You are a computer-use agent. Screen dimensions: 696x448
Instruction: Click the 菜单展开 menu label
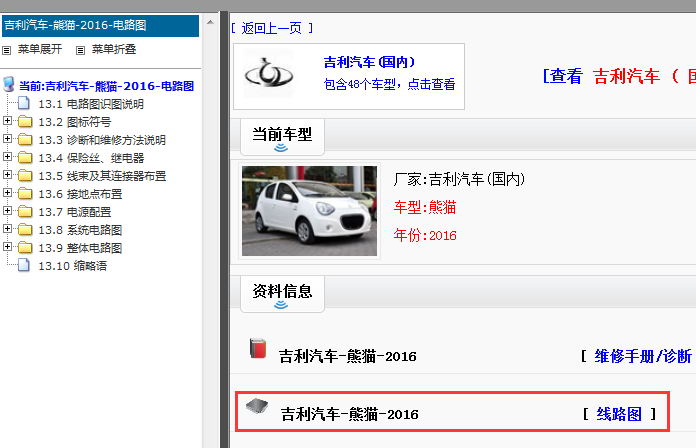(x=40, y=49)
